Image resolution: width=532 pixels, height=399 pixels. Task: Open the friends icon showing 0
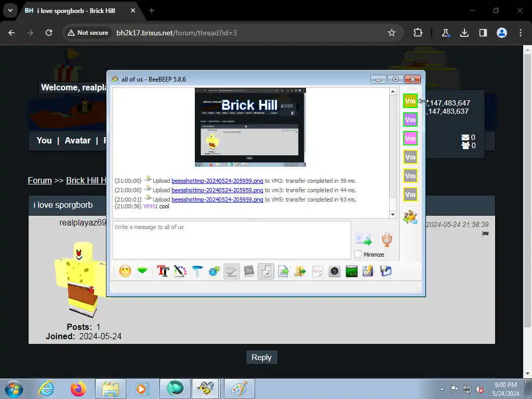[x=465, y=145]
